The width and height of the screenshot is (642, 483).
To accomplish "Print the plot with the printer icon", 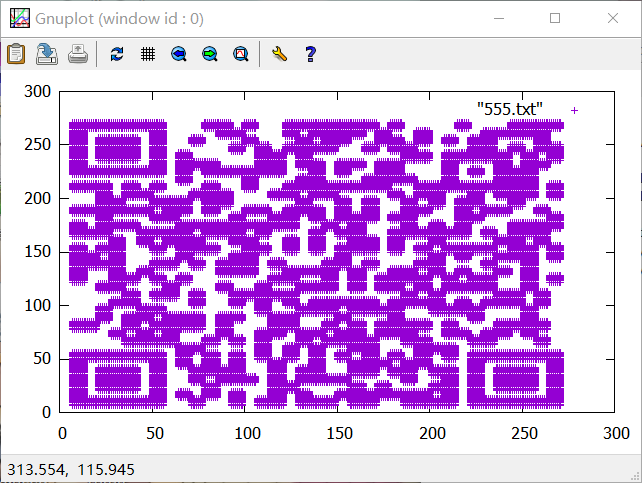I will pos(78,54).
